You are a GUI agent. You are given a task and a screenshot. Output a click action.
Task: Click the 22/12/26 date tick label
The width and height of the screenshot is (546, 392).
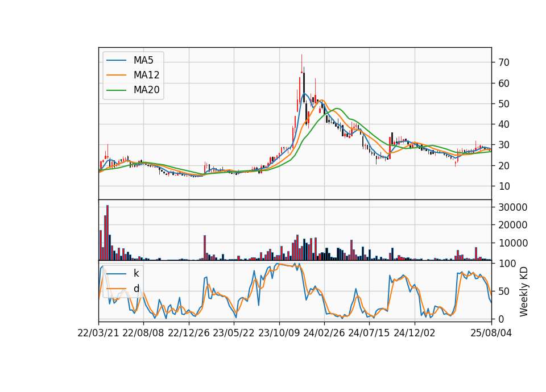pos(189,333)
